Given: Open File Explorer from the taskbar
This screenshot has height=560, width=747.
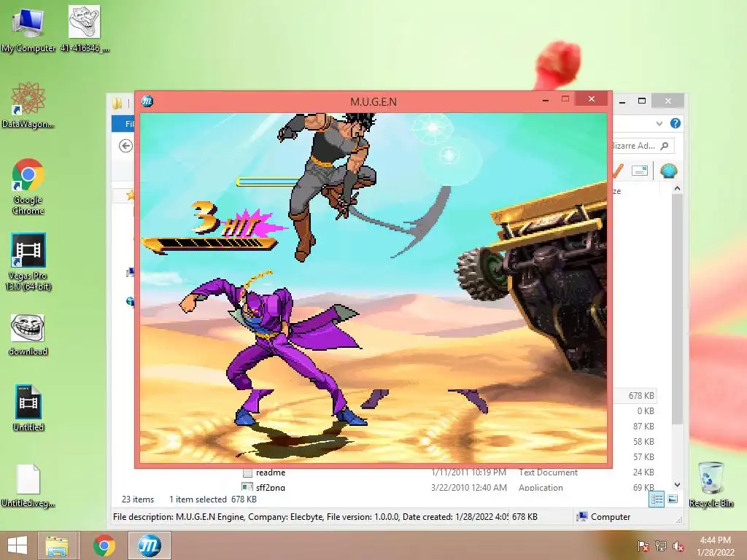Looking at the screenshot, I should 57,545.
